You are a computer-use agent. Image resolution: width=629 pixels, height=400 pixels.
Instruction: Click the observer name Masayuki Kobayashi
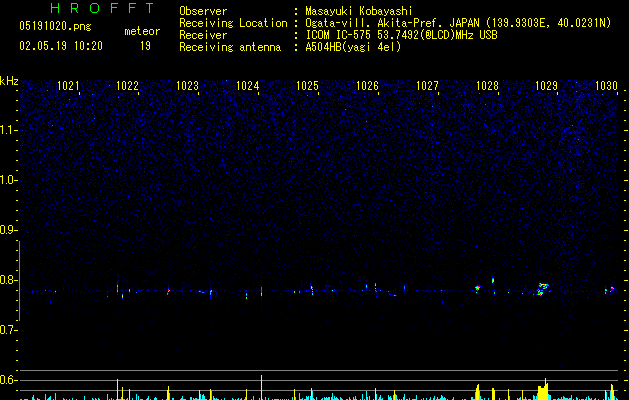(x=359, y=11)
